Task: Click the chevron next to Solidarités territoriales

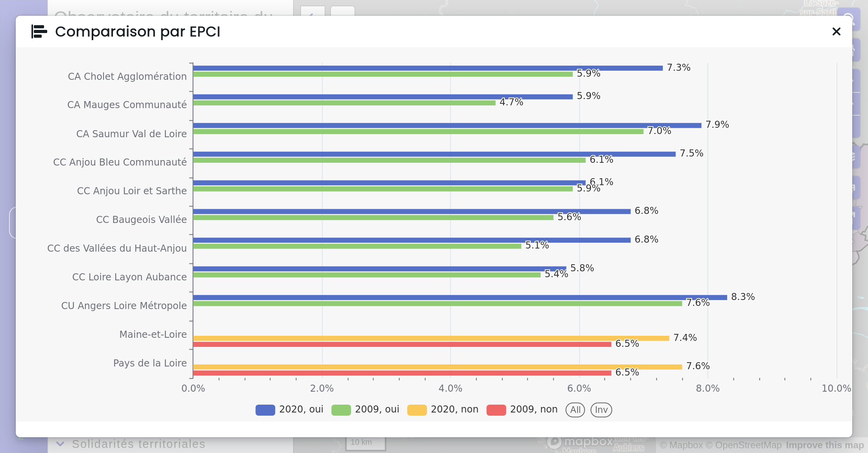Action: point(60,444)
